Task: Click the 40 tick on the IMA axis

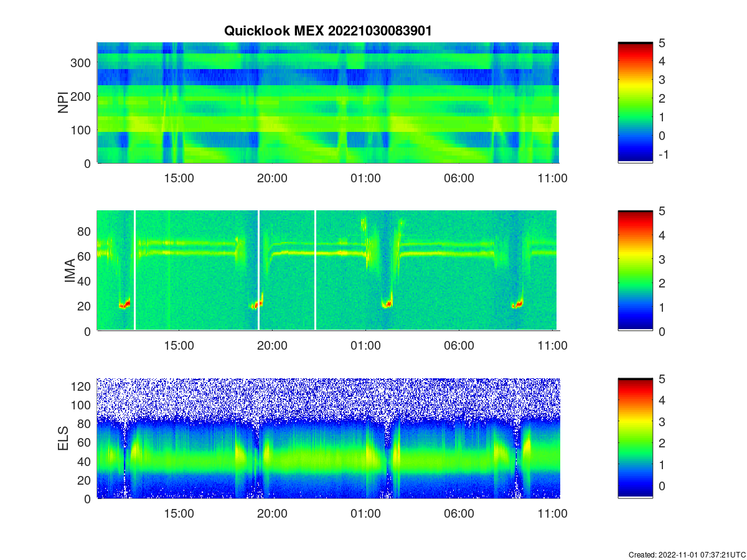Action: (x=85, y=281)
